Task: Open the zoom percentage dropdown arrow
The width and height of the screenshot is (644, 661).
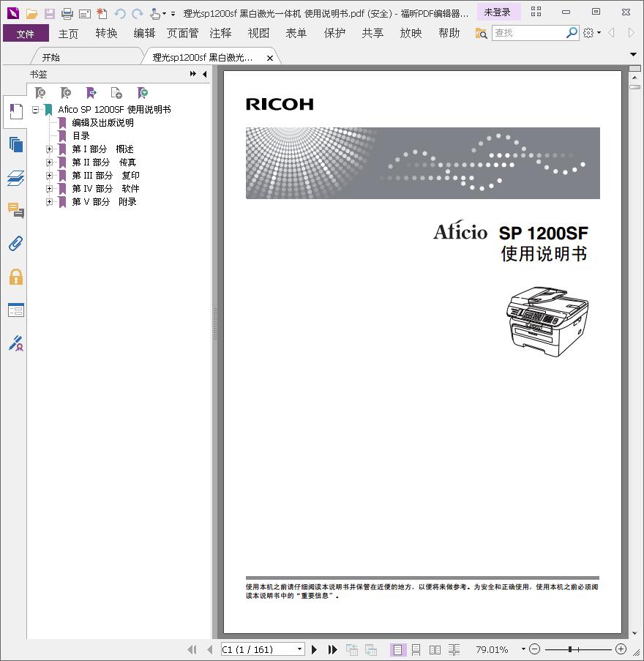Action: 523,649
